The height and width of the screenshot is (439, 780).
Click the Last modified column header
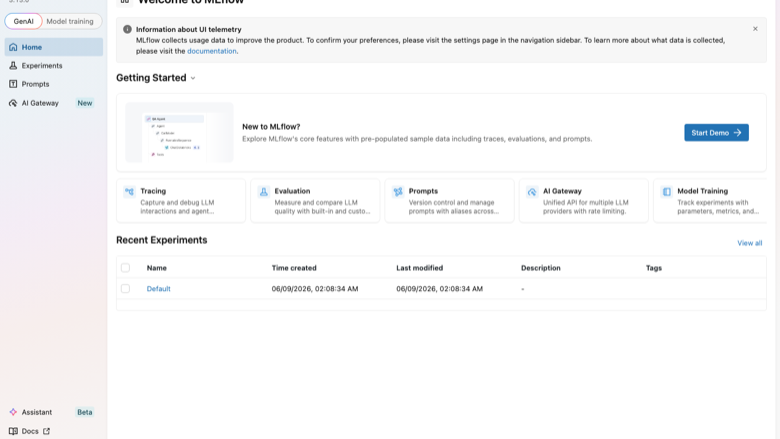(419, 268)
